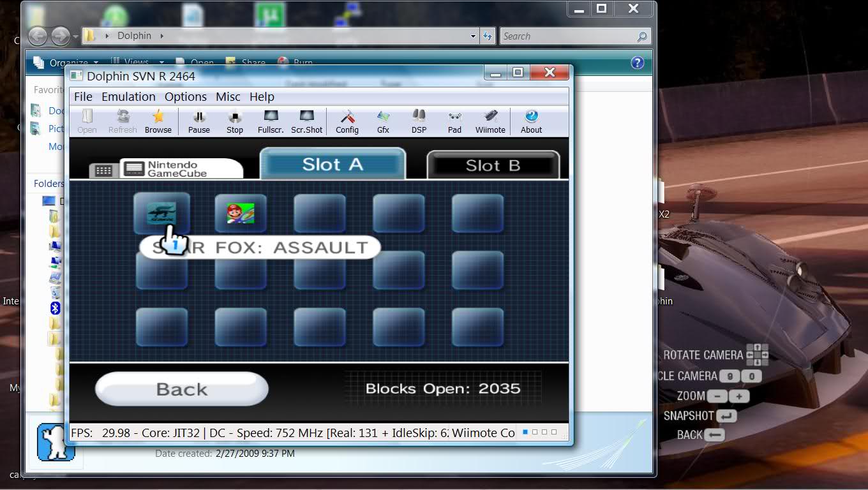Take a screenshot with Scr.Shot icon
Image resolution: width=868 pixels, height=490 pixels.
(307, 121)
